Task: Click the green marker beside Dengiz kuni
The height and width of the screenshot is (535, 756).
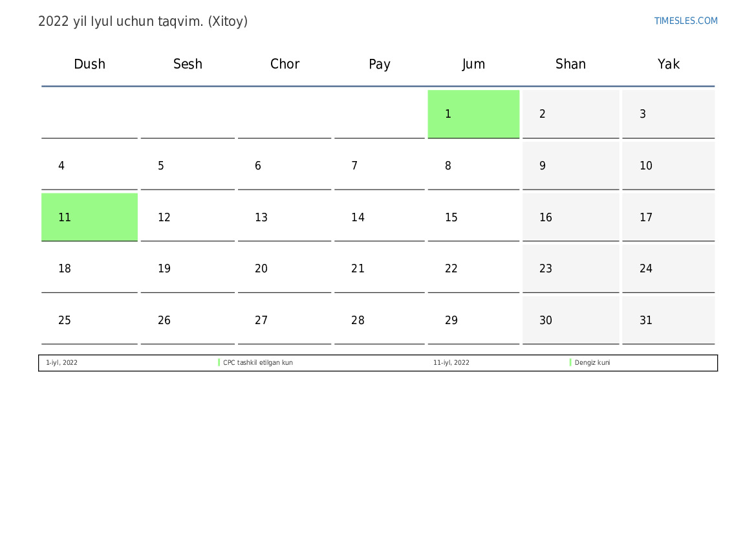Action: [570, 363]
